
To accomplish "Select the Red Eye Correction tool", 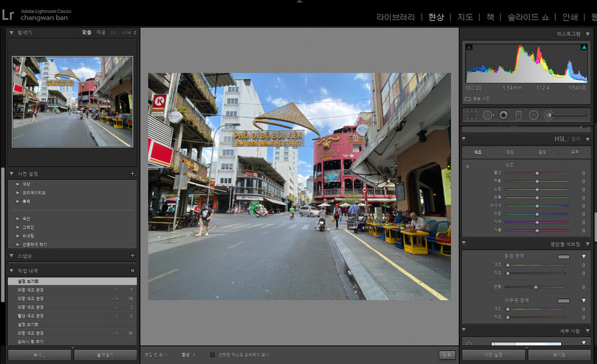I will tap(503, 115).
